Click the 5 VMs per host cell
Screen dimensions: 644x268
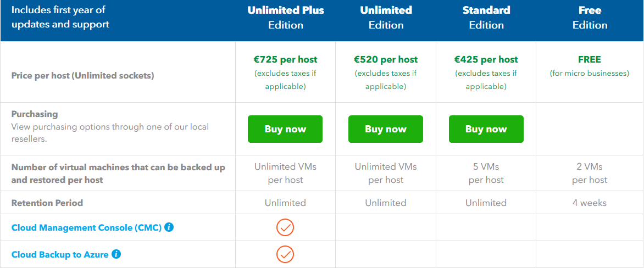coord(486,173)
